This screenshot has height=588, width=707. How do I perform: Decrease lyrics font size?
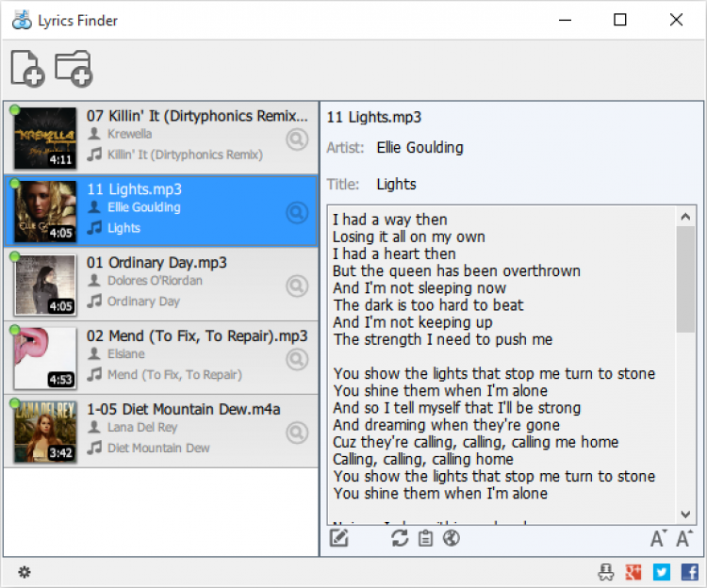click(658, 538)
